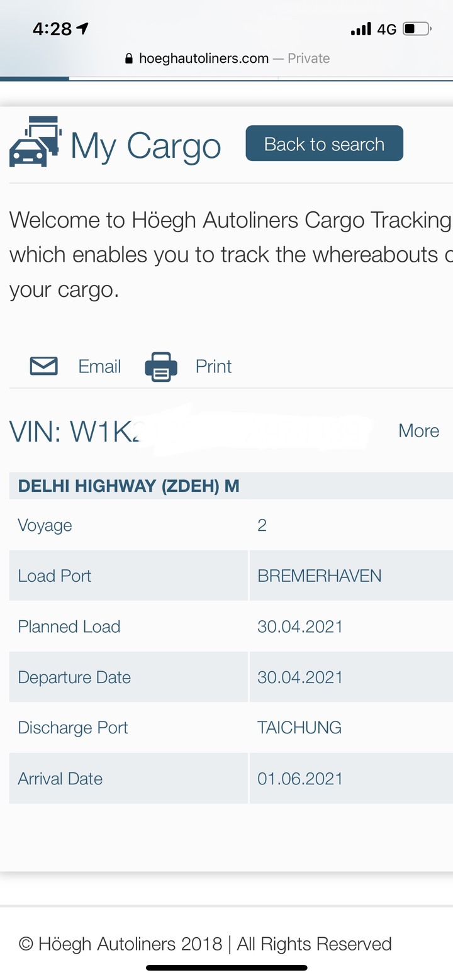The height and width of the screenshot is (980, 453).
Task: Tap the cellular signal strength icon
Action: 361,29
